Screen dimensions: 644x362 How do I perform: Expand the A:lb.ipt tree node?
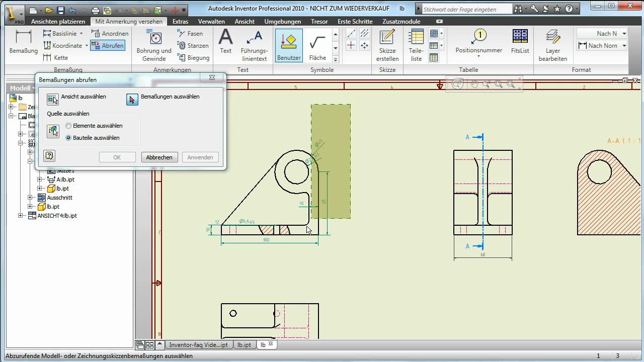[40, 179]
